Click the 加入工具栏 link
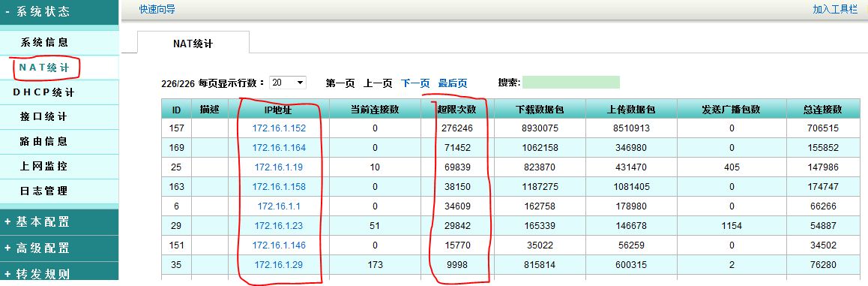Image resolution: width=868 pixels, height=286 pixels. [835, 10]
